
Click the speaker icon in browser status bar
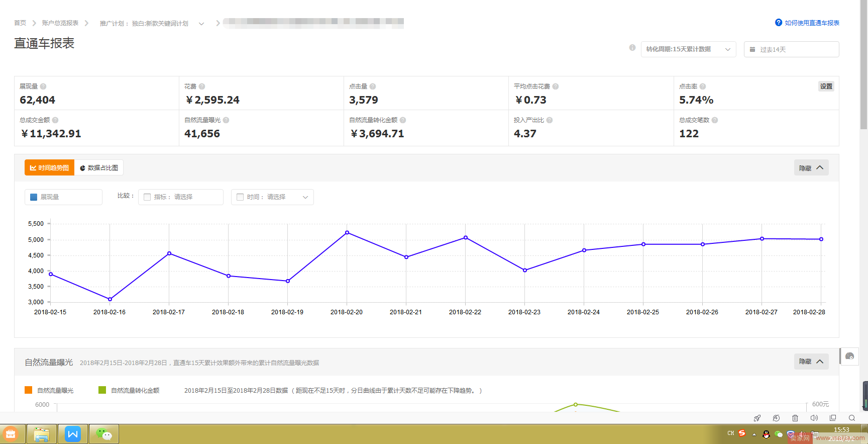pos(814,418)
